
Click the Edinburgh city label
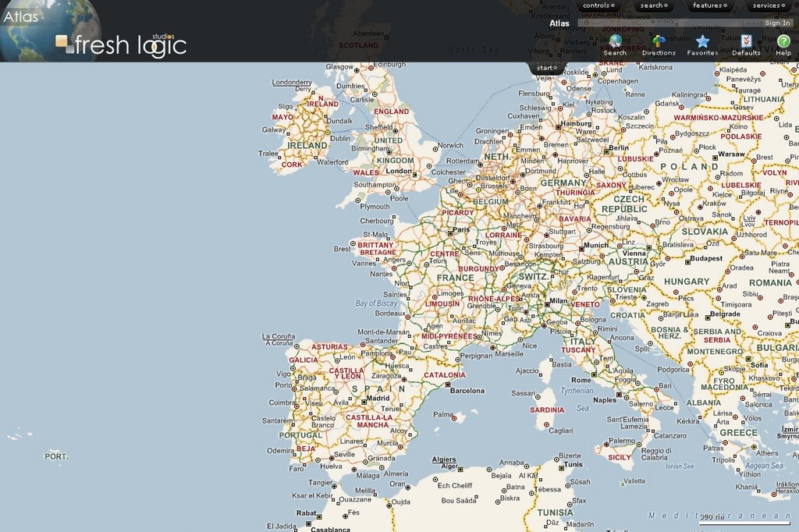pyautogui.click(x=389, y=64)
